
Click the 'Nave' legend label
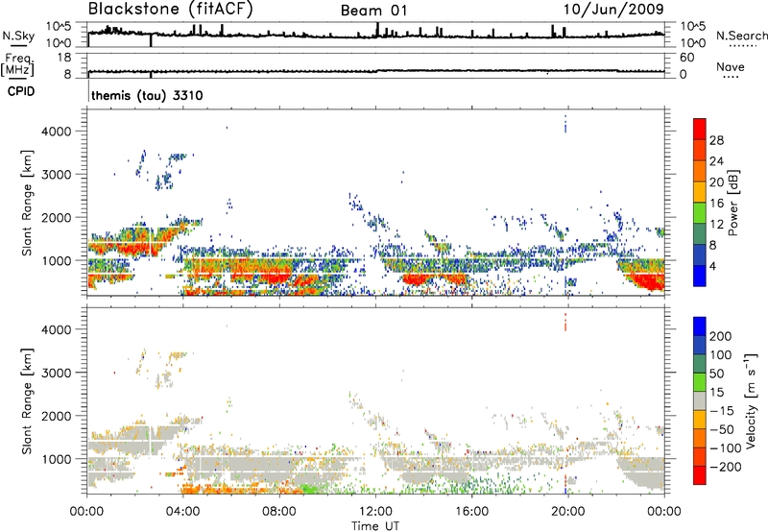pos(731,67)
